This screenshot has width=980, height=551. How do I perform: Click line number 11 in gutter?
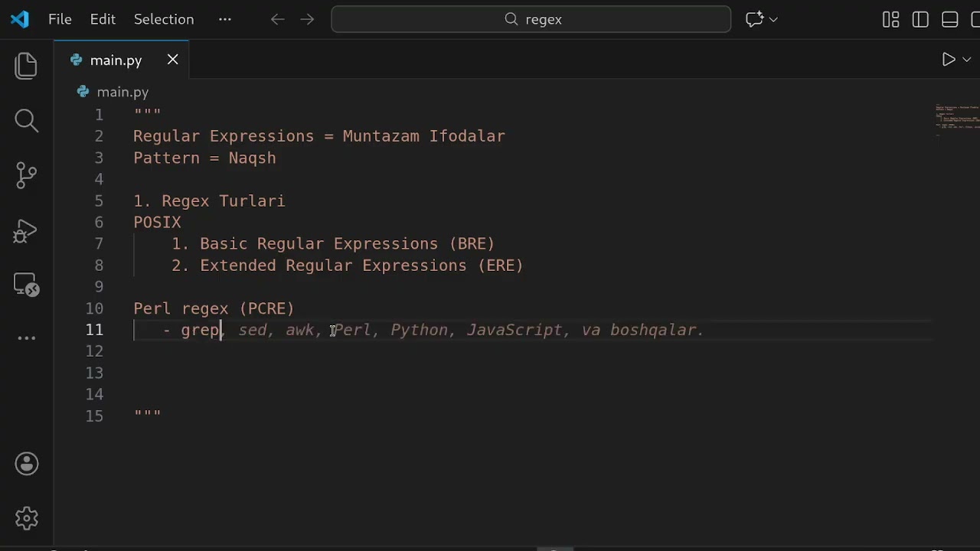94,330
